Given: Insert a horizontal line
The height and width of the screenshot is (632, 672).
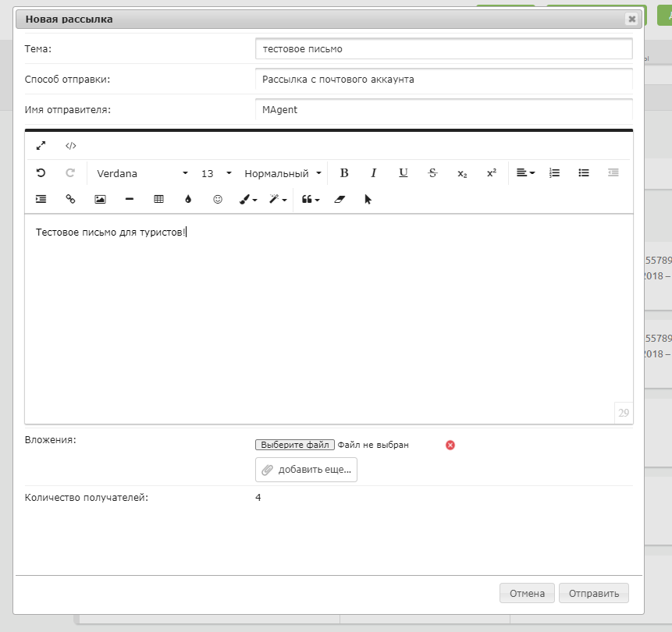Looking at the screenshot, I should tap(130, 199).
